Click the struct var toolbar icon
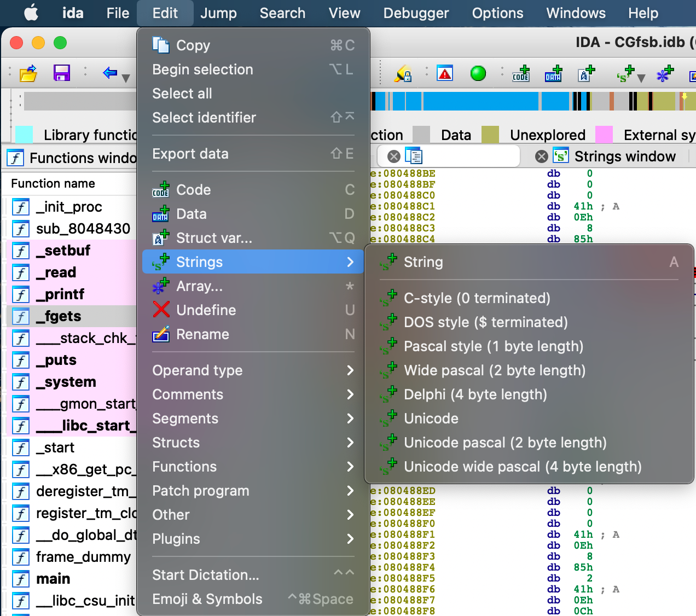Viewport: 696px width, 616px height. pyautogui.click(x=587, y=73)
